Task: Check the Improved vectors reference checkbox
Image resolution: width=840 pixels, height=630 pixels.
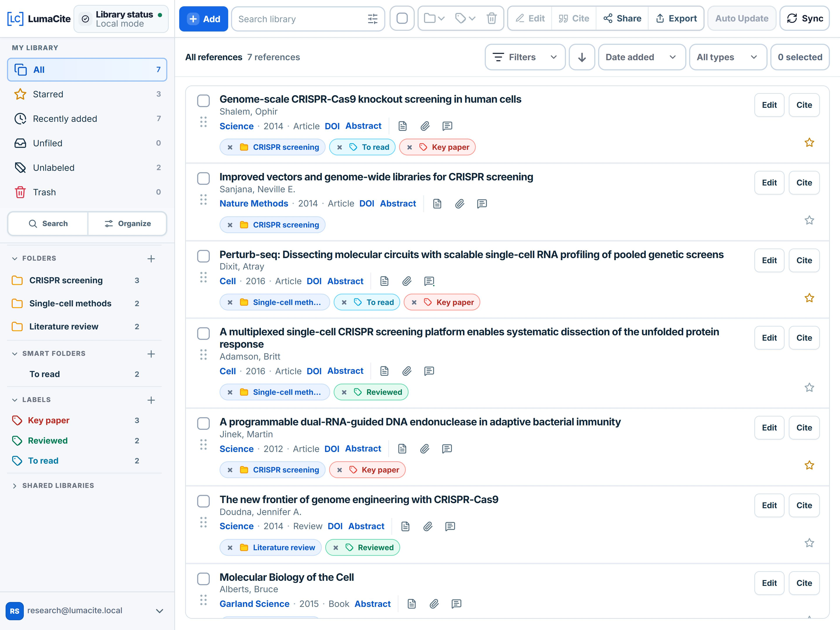Action: click(203, 178)
